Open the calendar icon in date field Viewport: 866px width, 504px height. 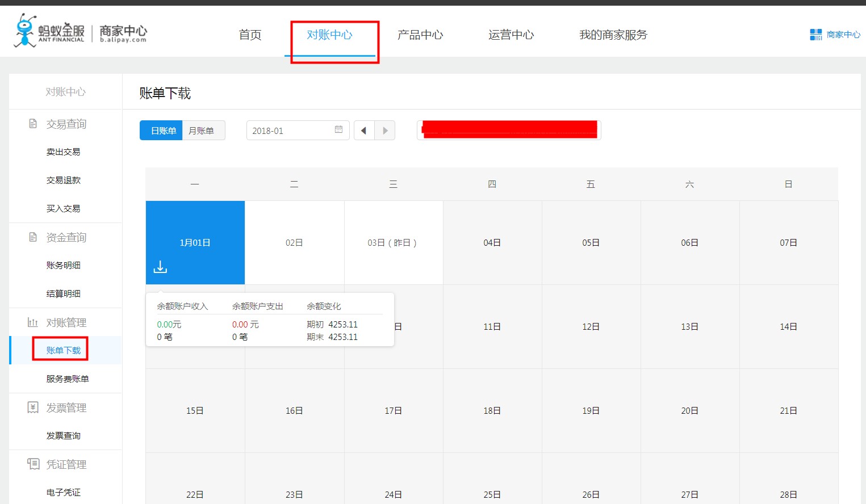(x=338, y=129)
